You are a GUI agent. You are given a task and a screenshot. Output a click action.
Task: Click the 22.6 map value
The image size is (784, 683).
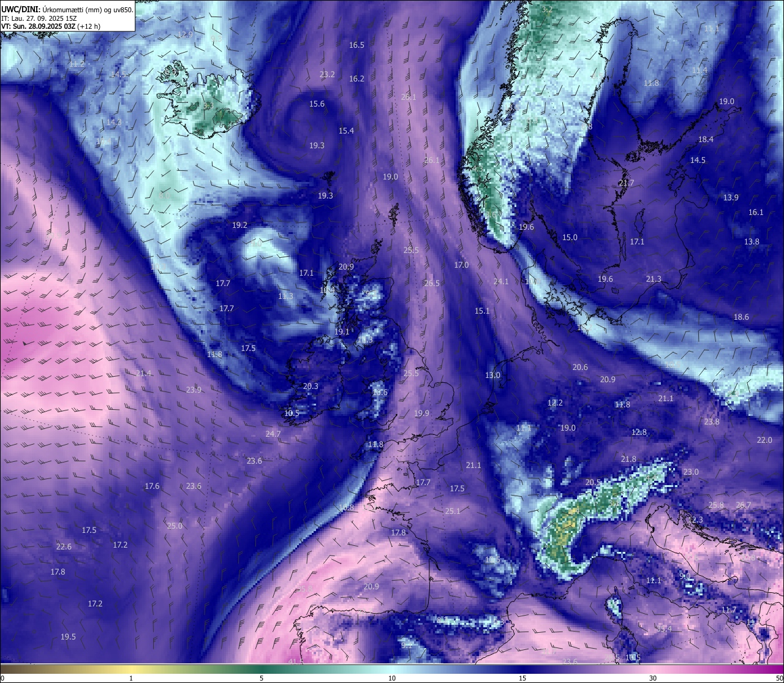[x=64, y=547]
